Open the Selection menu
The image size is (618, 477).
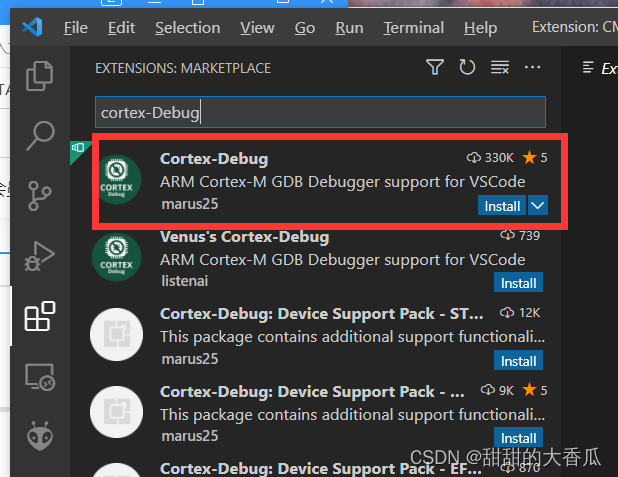(x=188, y=28)
